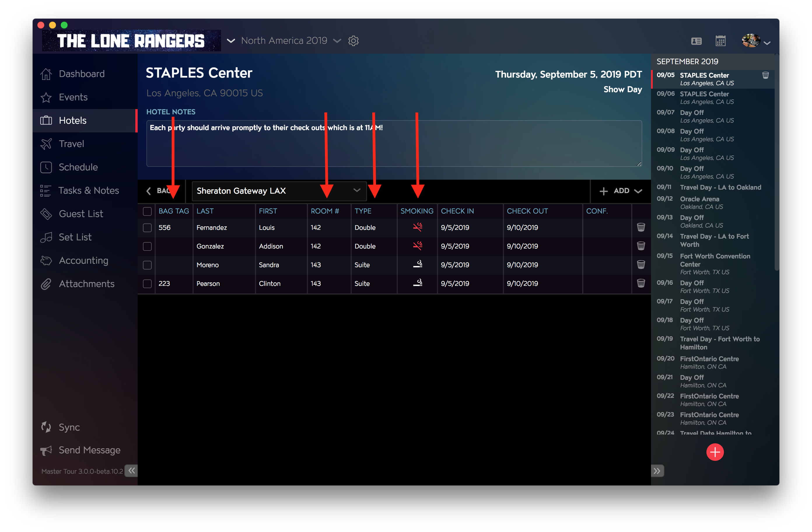Click the Set List music note icon

[x=46, y=237]
